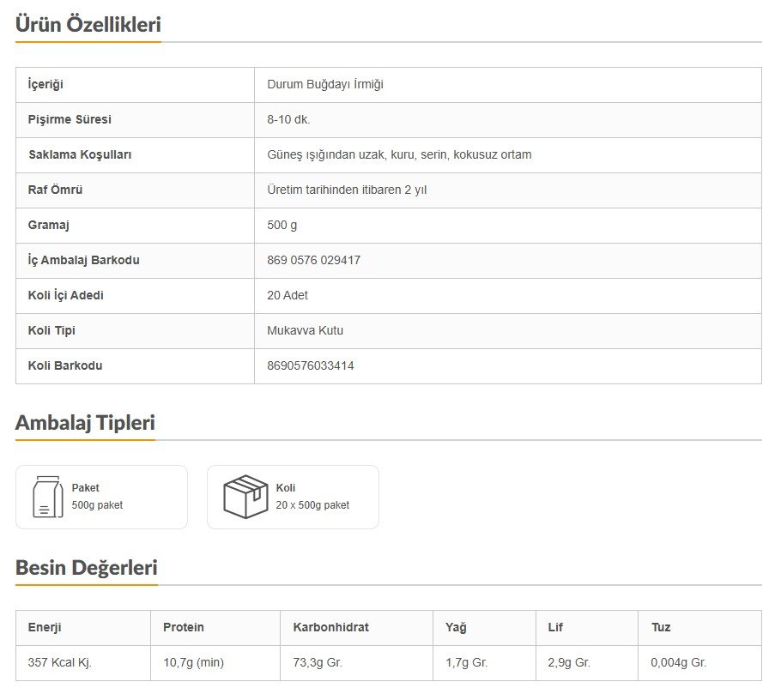Click the Gramaj 500 g value
The image size is (775, 700).
click(x=282, y=225)
